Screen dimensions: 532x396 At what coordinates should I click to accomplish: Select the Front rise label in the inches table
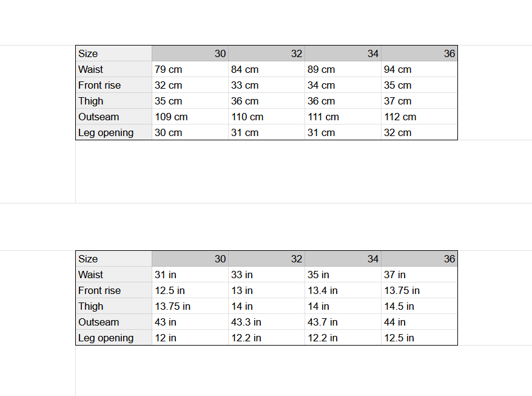[99, 291]
